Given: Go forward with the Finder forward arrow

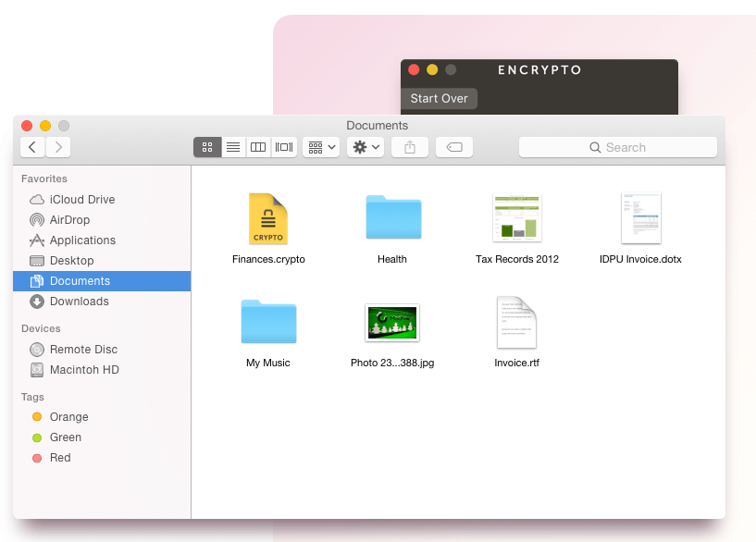Looking at the screenshot, I should (x=58, y=147).
